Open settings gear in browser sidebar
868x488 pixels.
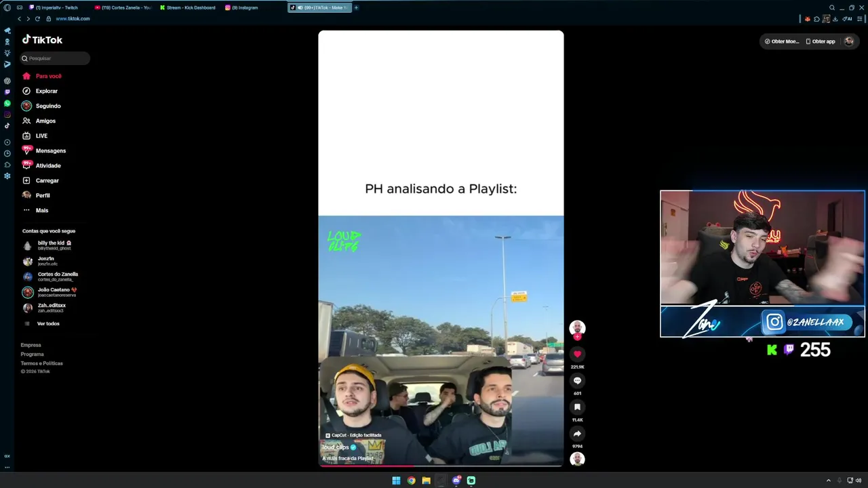pos(7,176)
